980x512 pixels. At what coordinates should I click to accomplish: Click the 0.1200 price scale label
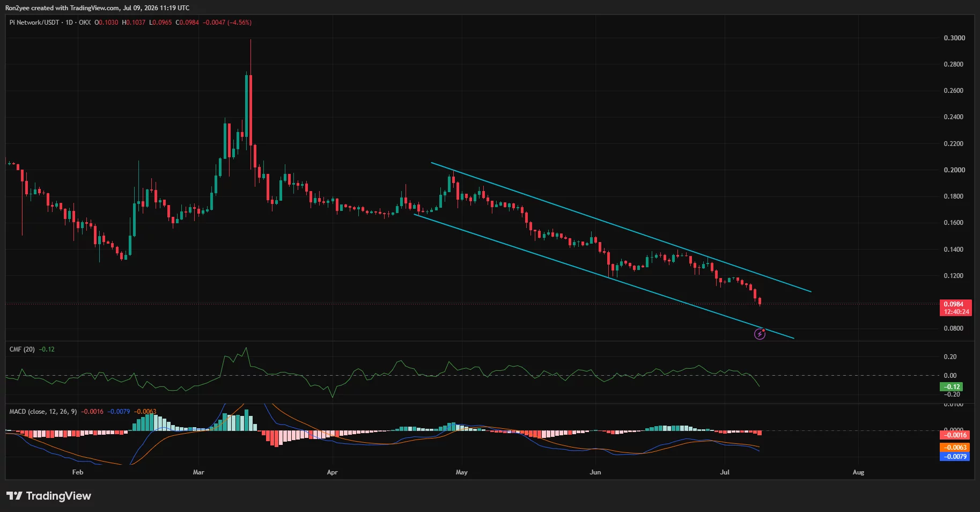954,276
